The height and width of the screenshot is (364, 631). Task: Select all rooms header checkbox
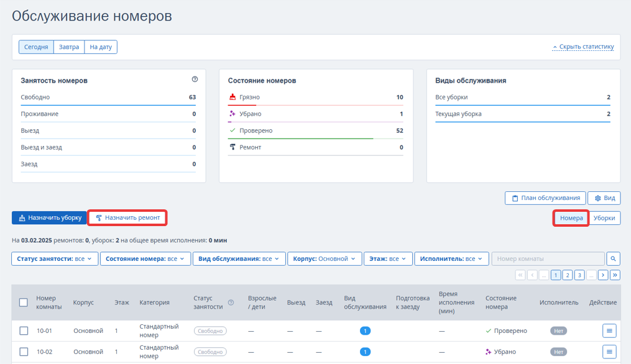pos(24,303)
